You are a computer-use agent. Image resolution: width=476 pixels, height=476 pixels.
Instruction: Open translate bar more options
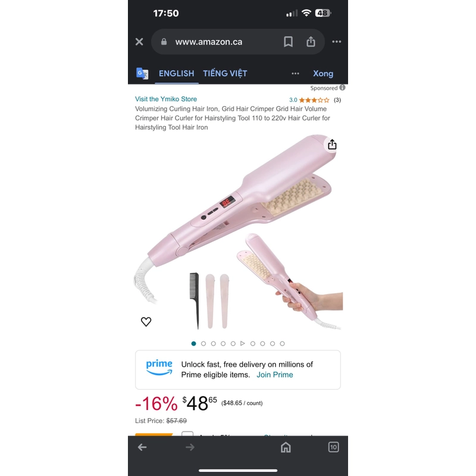coord(295,73)
